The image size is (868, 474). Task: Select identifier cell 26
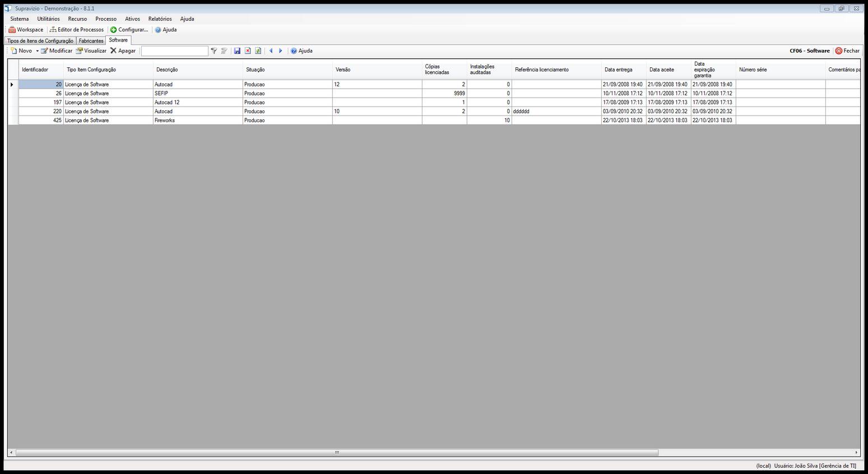[41, 93]
